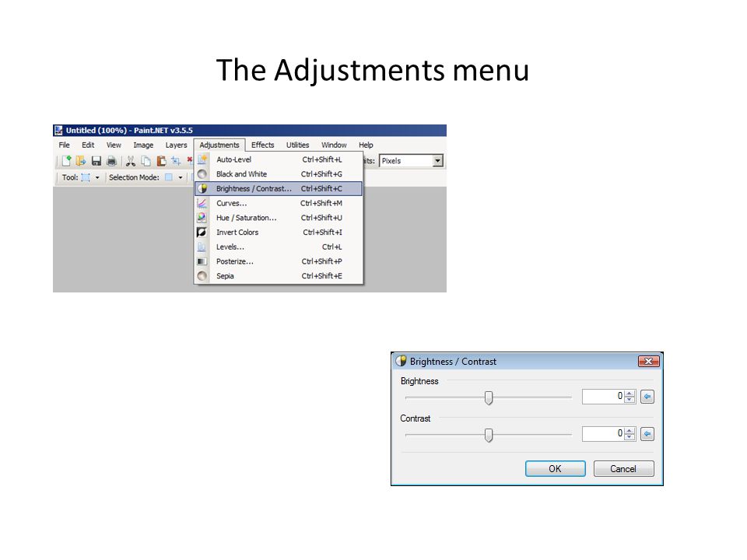This screenshot has height=560, width=747.
Task: Click the Cut scissors icon
Action: 130,161
